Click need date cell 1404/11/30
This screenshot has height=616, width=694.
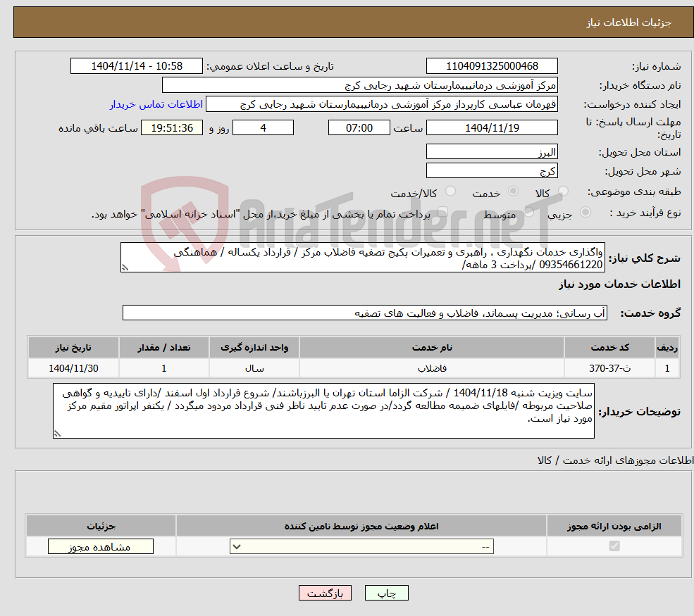(x=73, y=368)
